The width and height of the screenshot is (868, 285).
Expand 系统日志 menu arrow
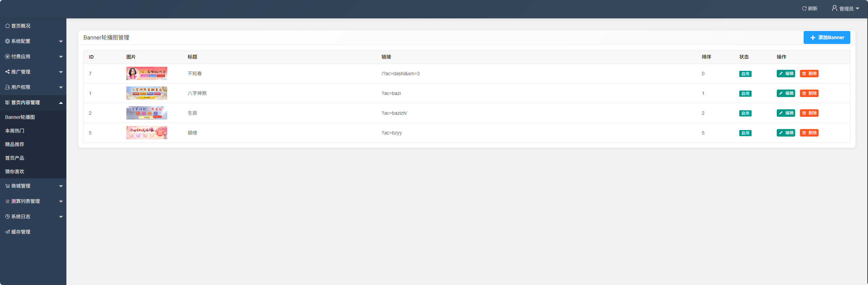[61, 217]
